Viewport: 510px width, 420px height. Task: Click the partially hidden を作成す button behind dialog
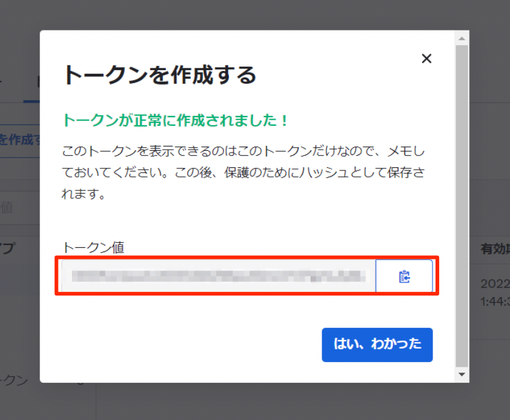[20, 140]
